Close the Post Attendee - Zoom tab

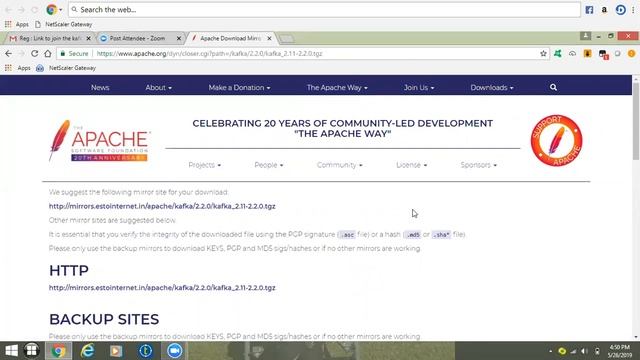tap(178, 38)
